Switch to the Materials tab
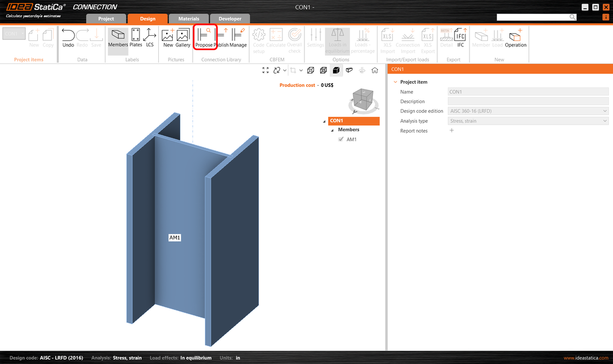The width and height of the screenshot is (613, 364). click(x=188, y=18)
